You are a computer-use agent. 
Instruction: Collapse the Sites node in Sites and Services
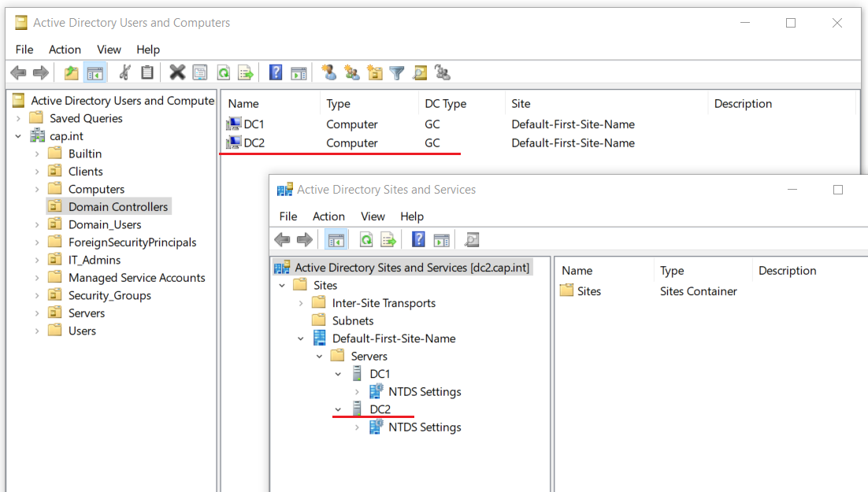tap(282, 286)
